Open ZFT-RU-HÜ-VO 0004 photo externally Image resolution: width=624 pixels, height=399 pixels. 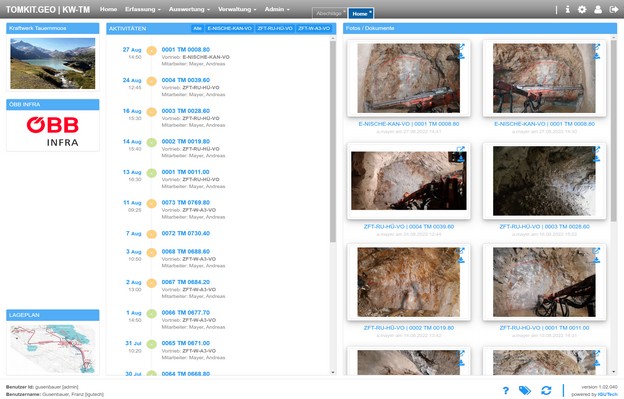coord(461,150)
